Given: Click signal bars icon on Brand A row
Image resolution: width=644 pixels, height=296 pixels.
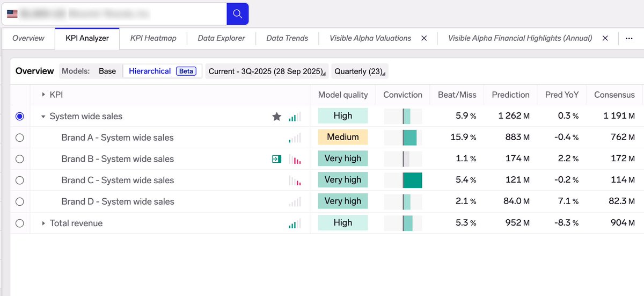Looking at the screenshot, I should coord(295,138).
